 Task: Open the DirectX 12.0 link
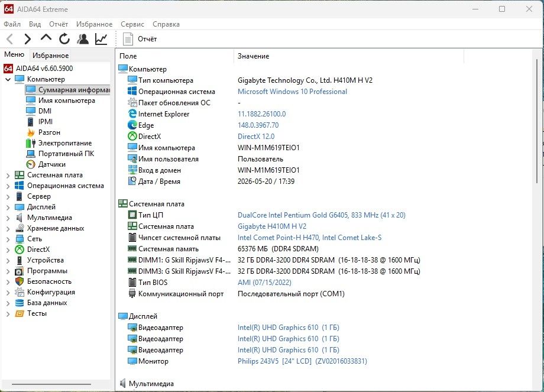pos(256,137)
